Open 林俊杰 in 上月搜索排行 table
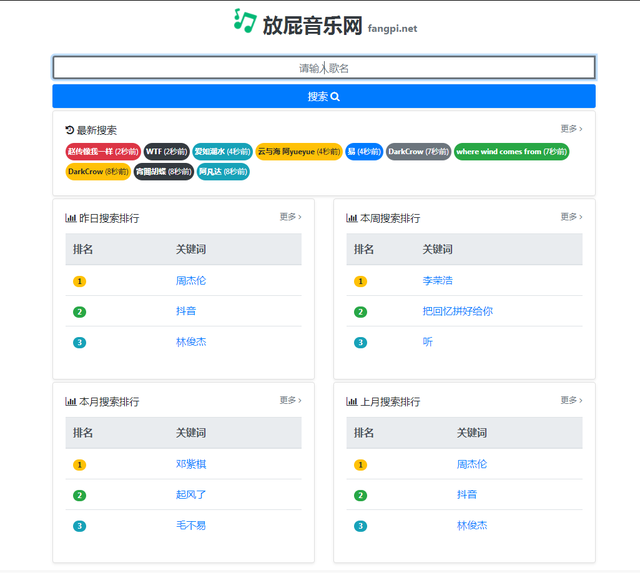Image resolution: width=640 pixels, height=573 pixels. [472, 526]
